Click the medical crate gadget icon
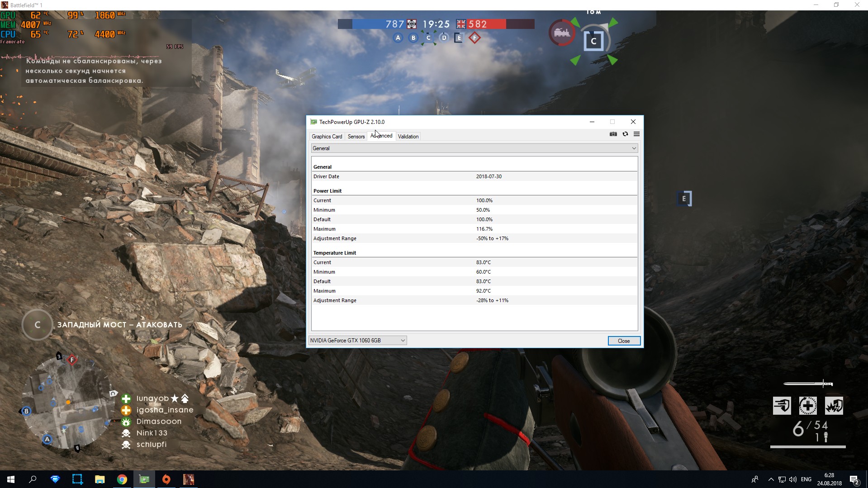Image resolution: width=868 pixels, height=488 pixels. [x=808, y=406]
